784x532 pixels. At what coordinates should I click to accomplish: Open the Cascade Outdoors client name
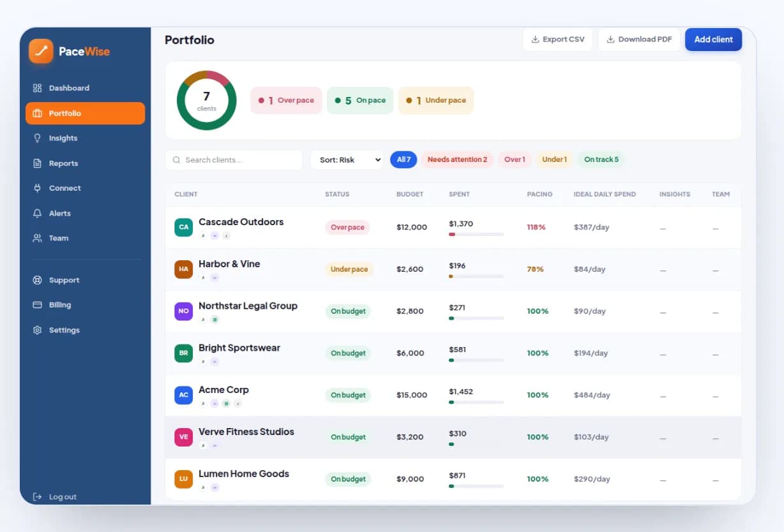click(241, 222)
